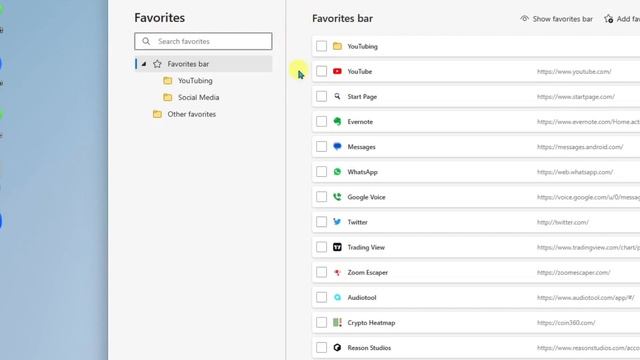Screen dimensions: 640x360
Task: Check the Trading View row checkbox
Action: [322, 247]
